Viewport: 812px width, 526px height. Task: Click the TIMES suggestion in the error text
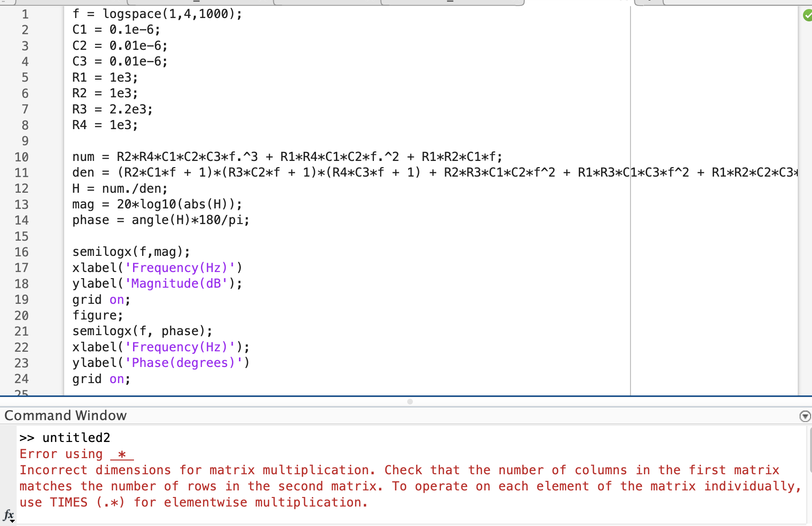point(68,502)
